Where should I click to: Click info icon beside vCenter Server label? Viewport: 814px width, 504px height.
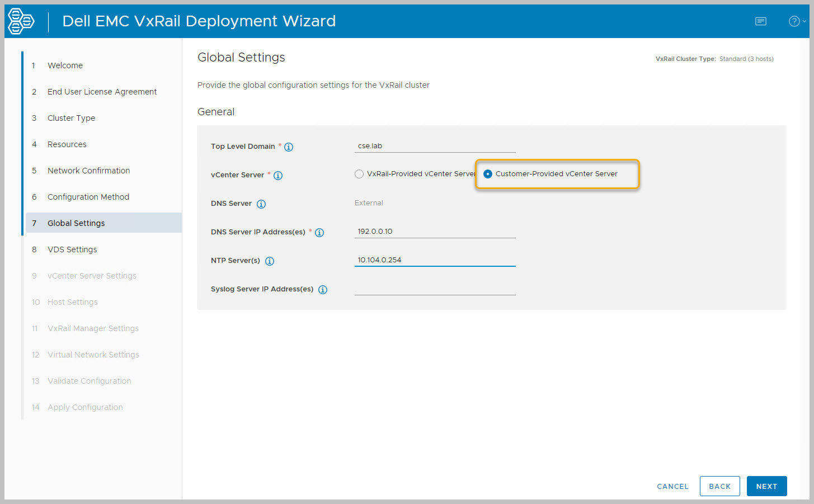point(278,176)
